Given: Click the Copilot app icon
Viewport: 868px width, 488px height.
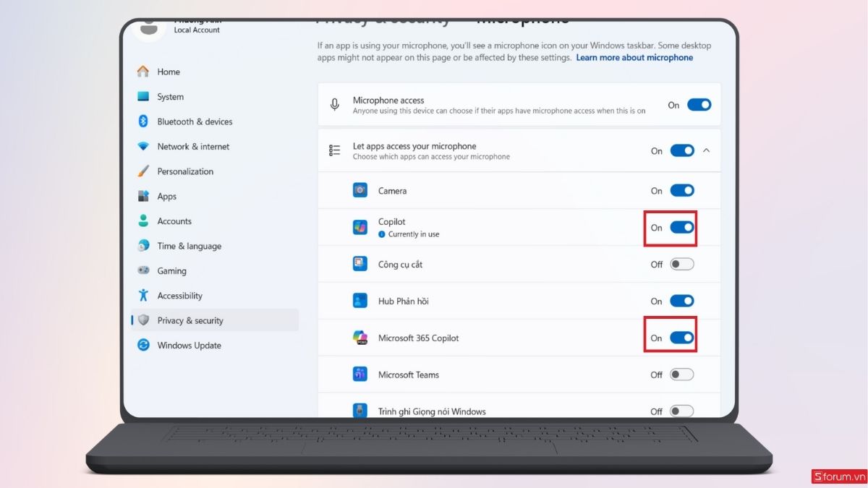Looking at the screenshot, I should [x=360, y=228].
